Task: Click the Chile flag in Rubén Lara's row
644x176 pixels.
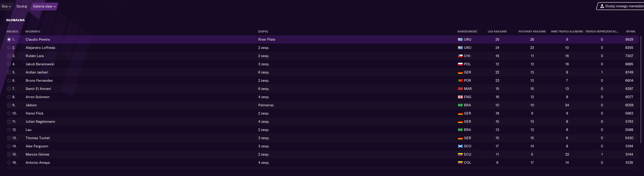Action: (460, 56)
